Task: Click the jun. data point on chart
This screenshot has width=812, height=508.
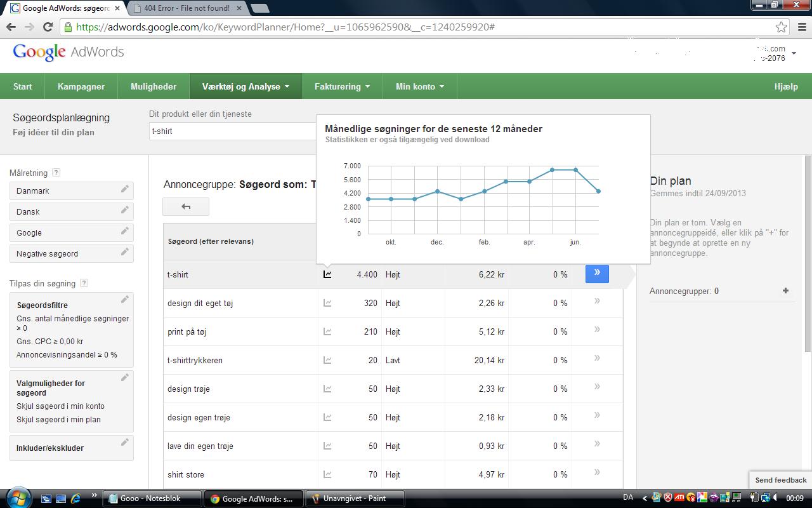Action: click(575, 170)
